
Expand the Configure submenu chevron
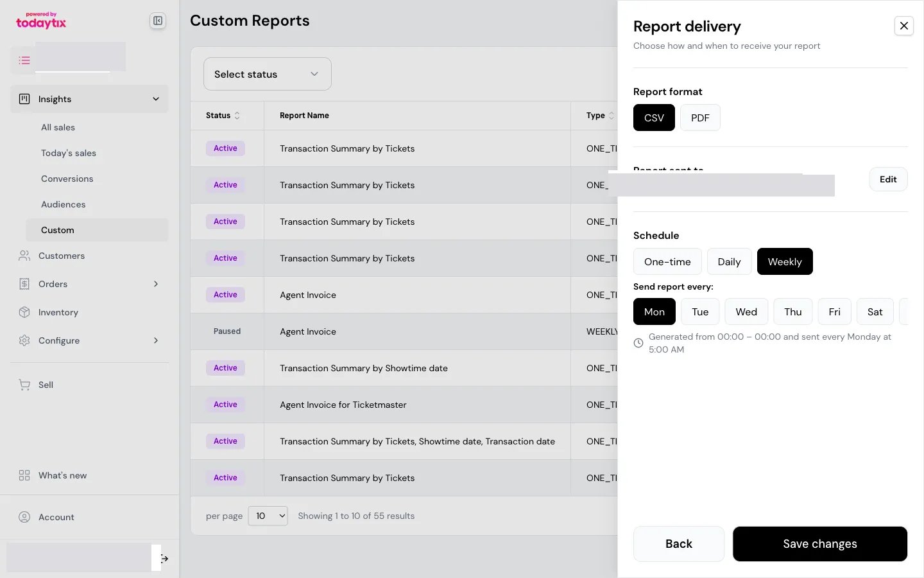pos(156,340)
